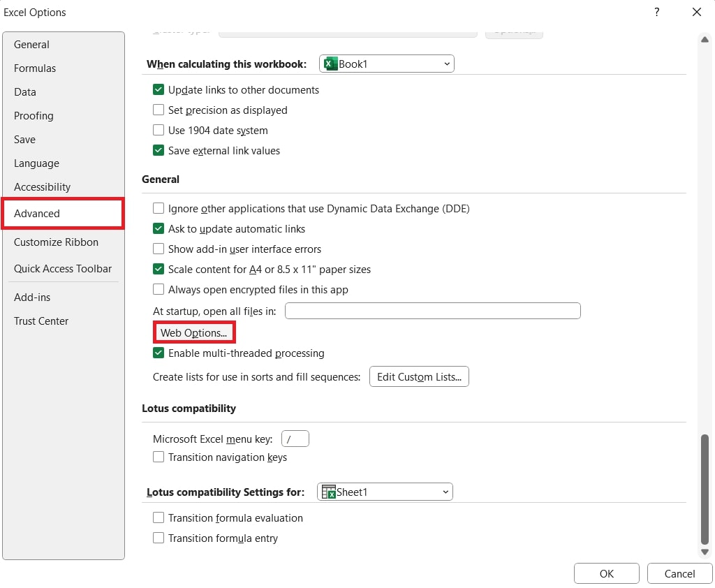Disable Update links to other documents
Screen dimensions: 715x588
tap(159, 89)
